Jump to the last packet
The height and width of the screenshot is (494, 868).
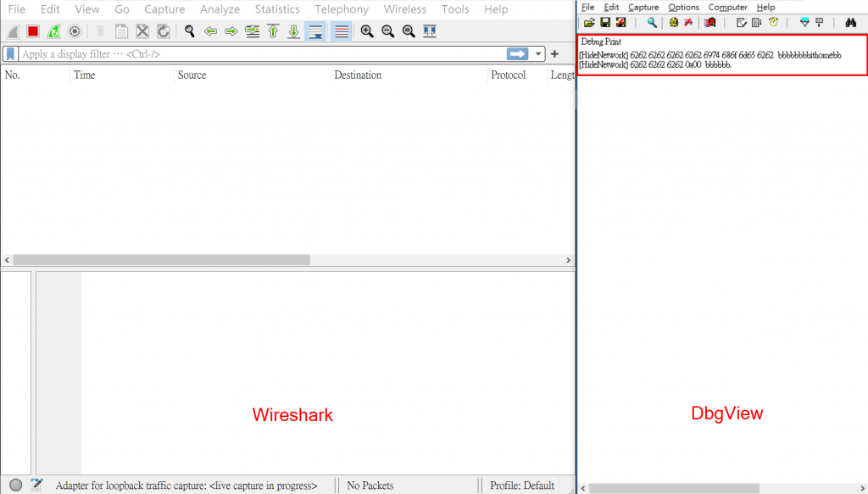294,31
